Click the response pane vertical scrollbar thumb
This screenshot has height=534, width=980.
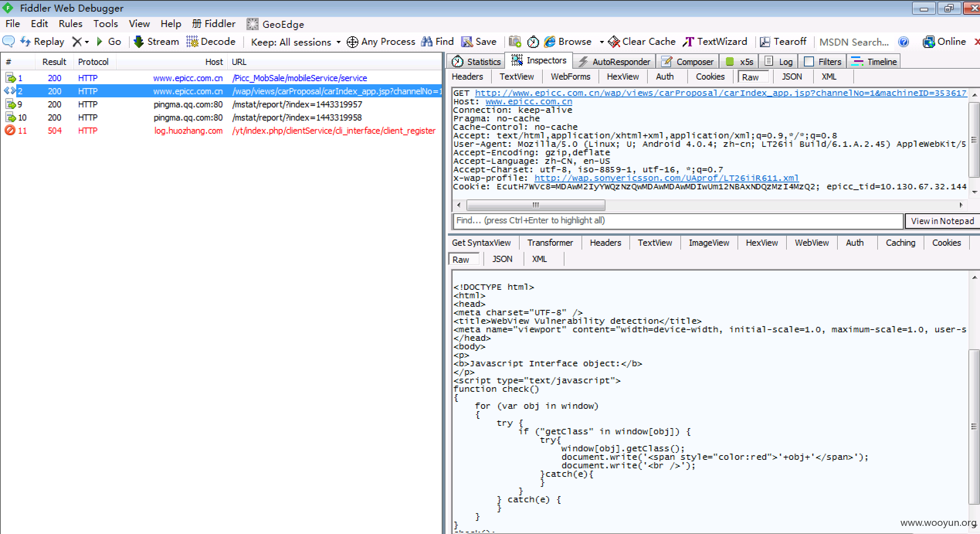pyautogui.click(x=974, y=427)
